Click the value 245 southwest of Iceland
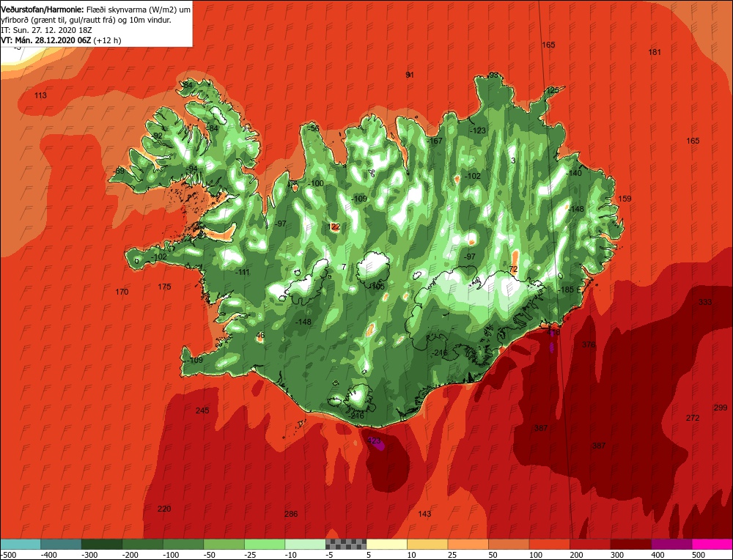Viewport: 733px width, 560px height. coord(202,410)
